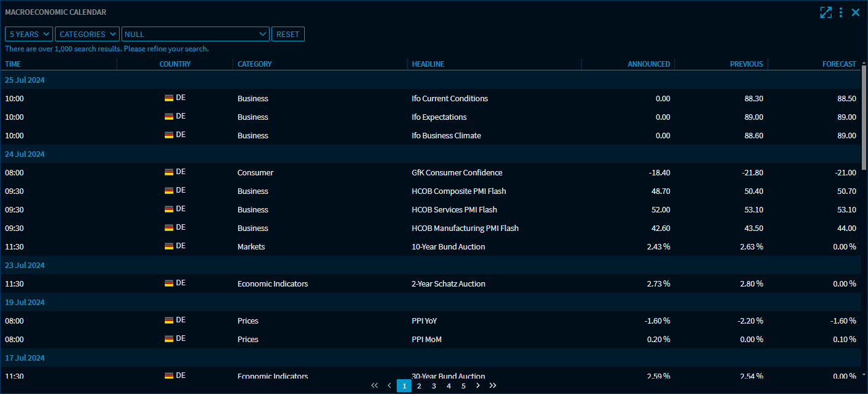Click the vertical scrollbar thumb
This screenshot has height=394, width=868.
864,117
